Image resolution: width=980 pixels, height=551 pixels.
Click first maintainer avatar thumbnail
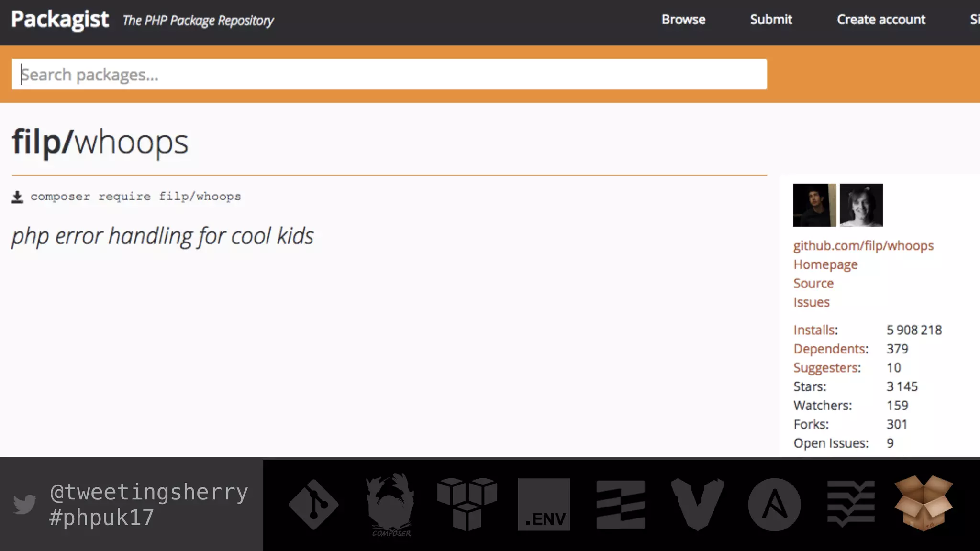[814, 205]
